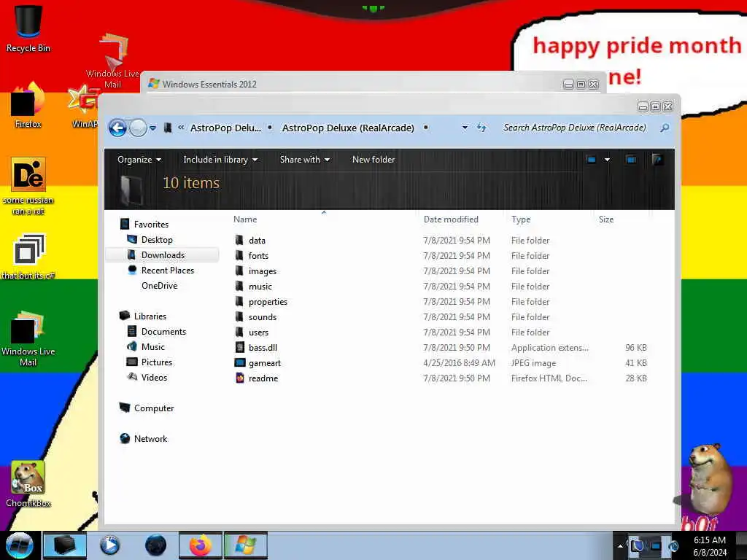Click Windows Essentials taskbar button
This screenshot has height=560, width=747.
click(246, 545)
